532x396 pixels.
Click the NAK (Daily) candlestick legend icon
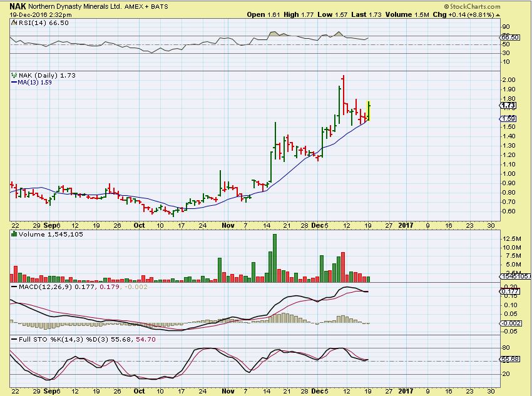(14, 75)
